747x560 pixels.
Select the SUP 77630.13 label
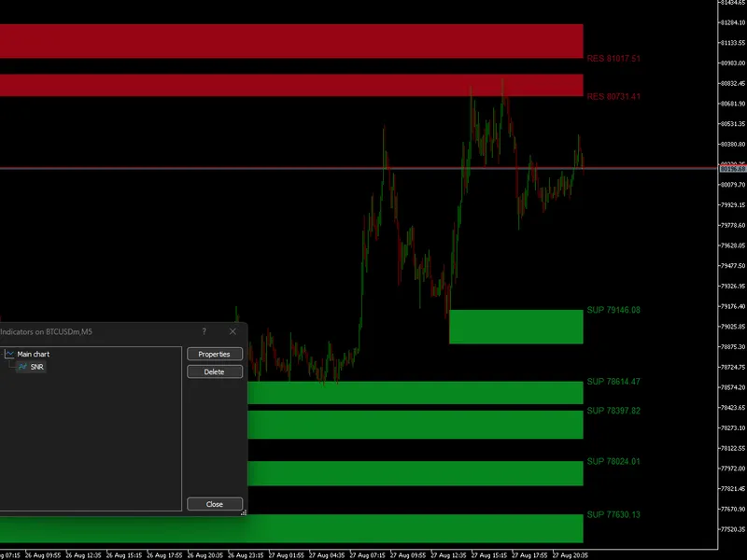pos(613,515)
